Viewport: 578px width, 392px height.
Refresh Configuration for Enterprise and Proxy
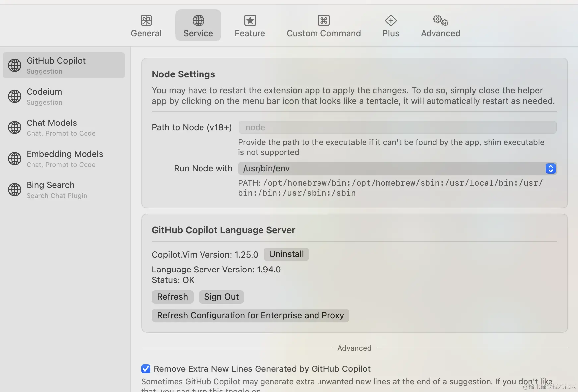coord(251,316)
